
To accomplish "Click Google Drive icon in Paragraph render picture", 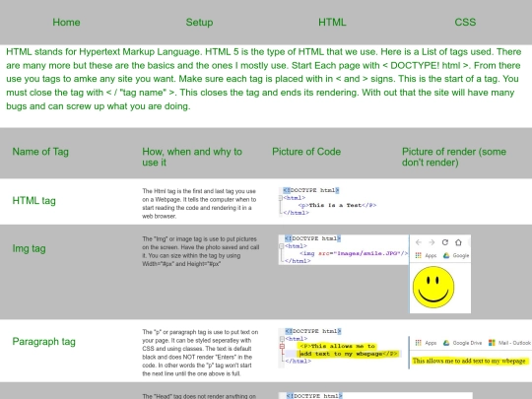I will [446, 343].
